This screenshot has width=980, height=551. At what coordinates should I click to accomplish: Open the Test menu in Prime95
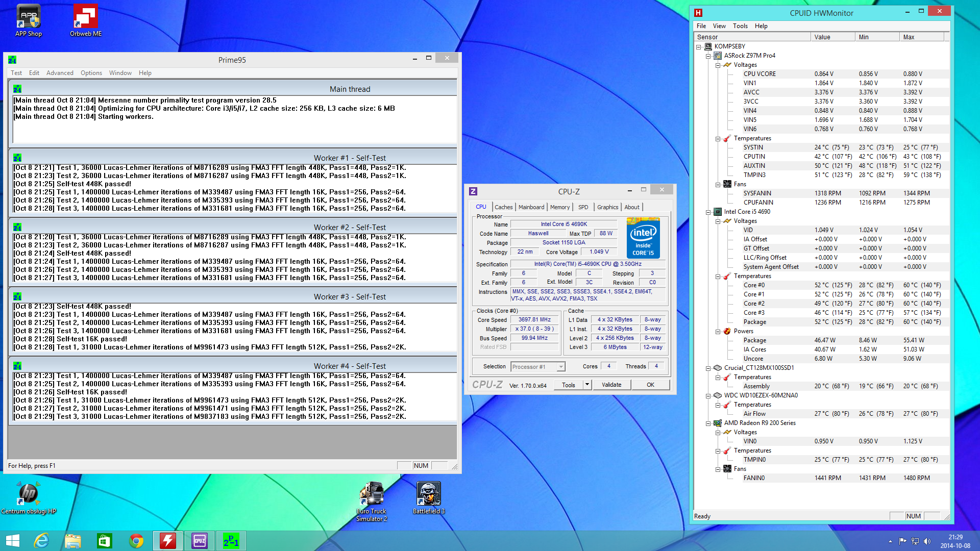point(16,73)
